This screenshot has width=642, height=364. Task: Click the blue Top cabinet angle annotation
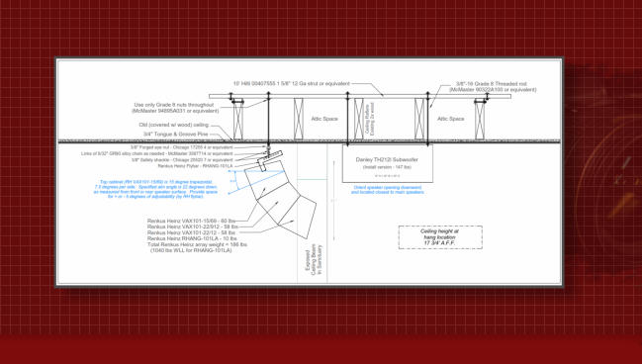[x=155, y=189]
